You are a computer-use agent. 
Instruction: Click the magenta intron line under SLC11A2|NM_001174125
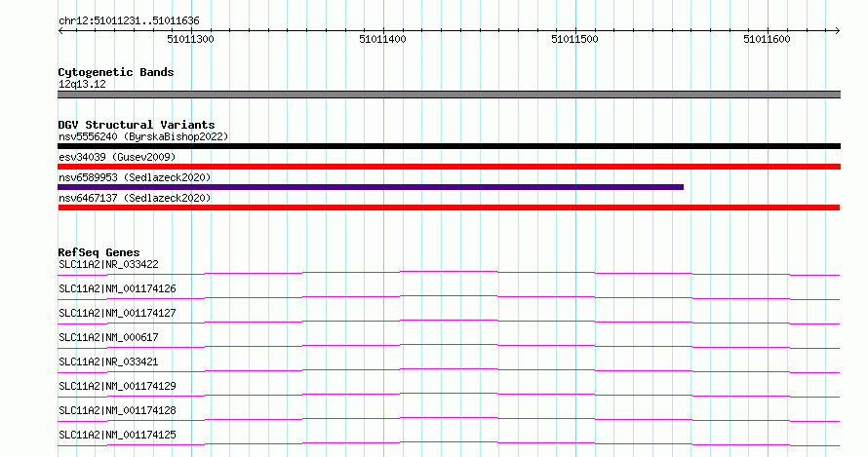point(449,442)
